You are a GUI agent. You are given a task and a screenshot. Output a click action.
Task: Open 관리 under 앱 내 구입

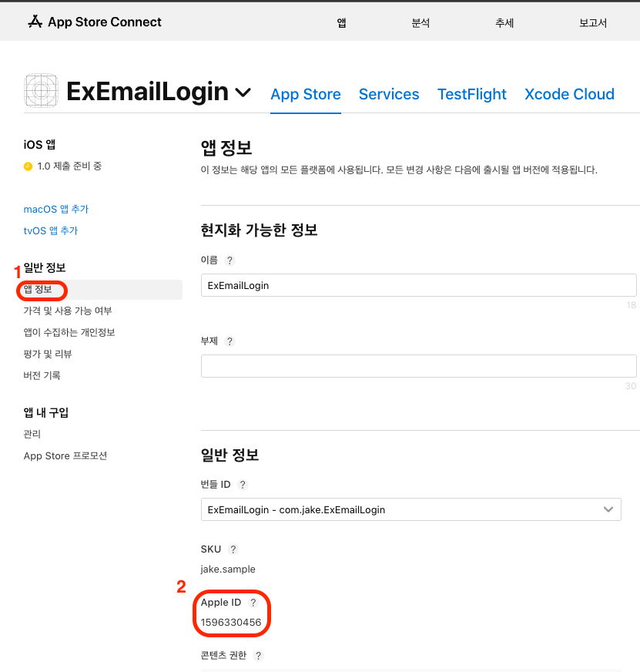(x=32, y=434)
